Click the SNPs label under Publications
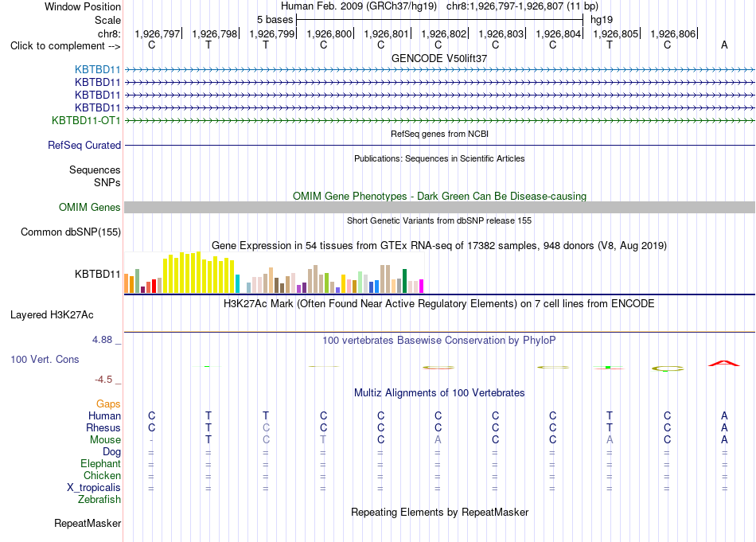The width and height of the screenshot is (756, 542). tap(107, 182)
